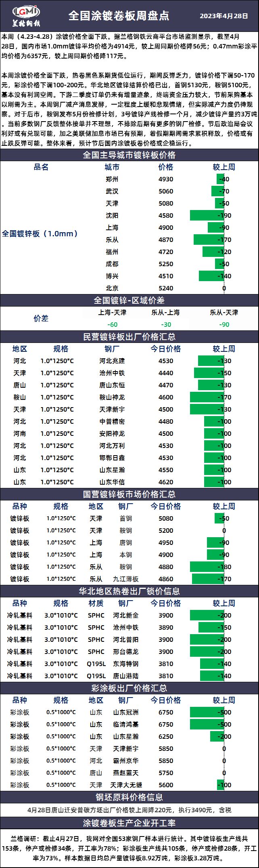Viewport: 259px width, 868px height.
Task: Click section header 华北地区热卷出厂锁价信息
Action: 129,591
